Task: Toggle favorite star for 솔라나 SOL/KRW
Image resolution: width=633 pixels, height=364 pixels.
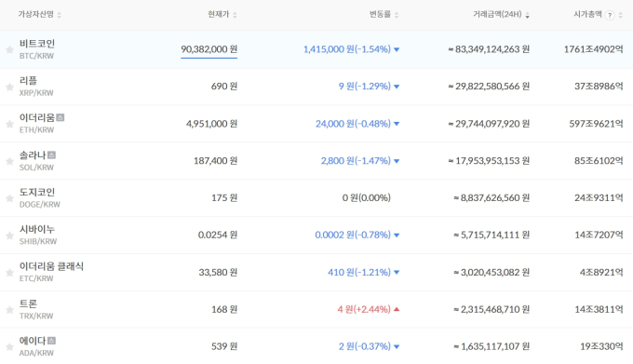Action: pyautogui.click(x=9, y=161)
